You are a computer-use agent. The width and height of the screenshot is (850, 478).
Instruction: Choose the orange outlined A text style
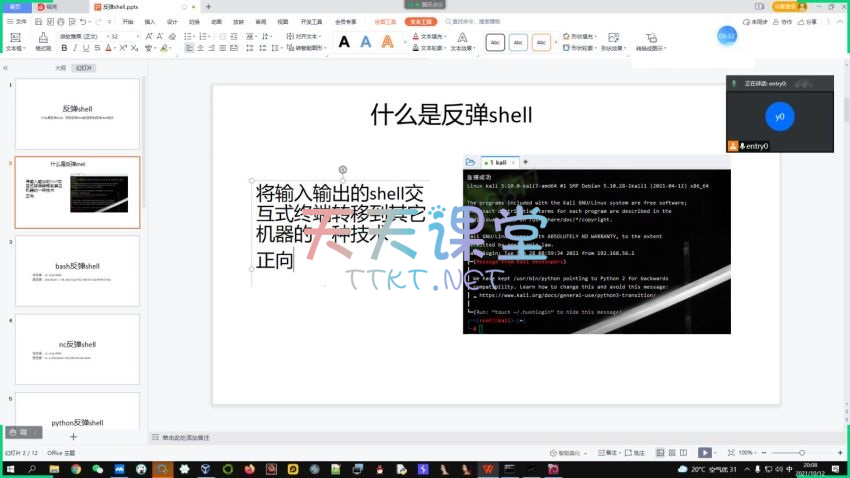point(387,42)
